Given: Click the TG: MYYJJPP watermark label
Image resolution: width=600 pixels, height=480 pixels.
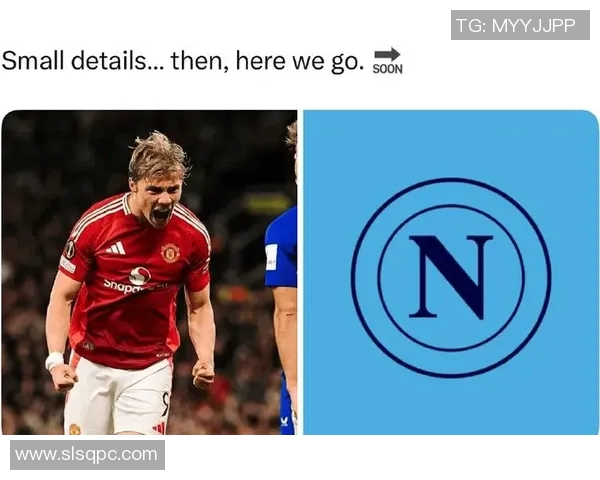Looking at the screenshot, I should 520,25.
